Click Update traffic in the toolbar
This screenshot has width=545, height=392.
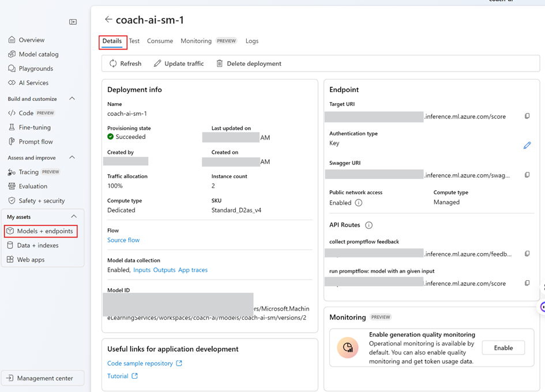(179, 63)
